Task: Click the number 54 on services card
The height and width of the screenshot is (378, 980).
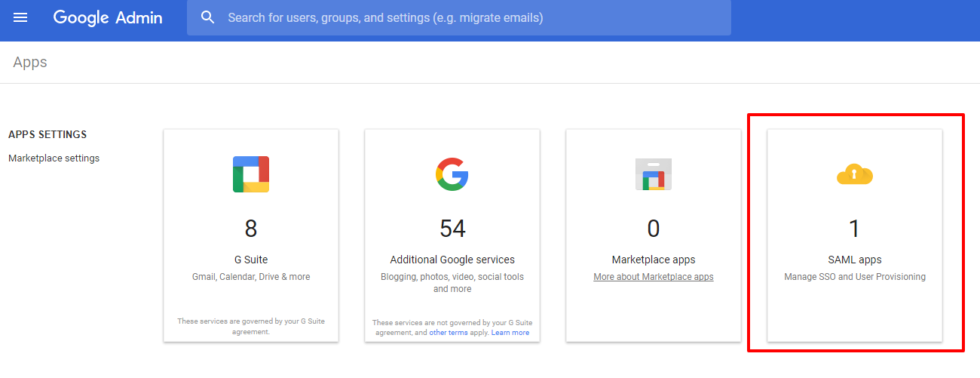Action: click(x=452, y=229)
